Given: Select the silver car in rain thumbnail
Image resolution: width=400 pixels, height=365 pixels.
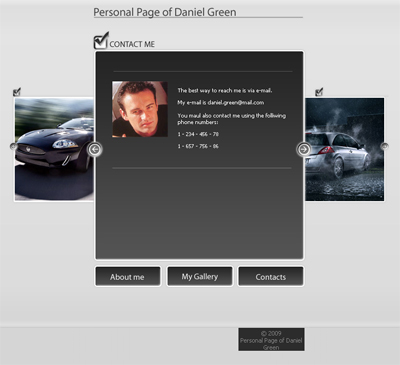Looking at the screenshot, I should pyautogui.click(x=345, y=149).
